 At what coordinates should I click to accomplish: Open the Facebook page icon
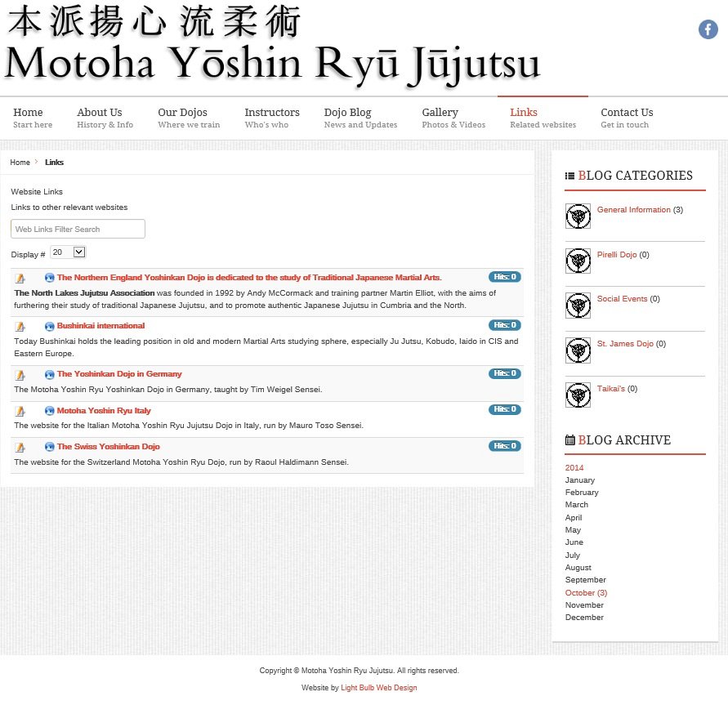[x=708, y=29]
